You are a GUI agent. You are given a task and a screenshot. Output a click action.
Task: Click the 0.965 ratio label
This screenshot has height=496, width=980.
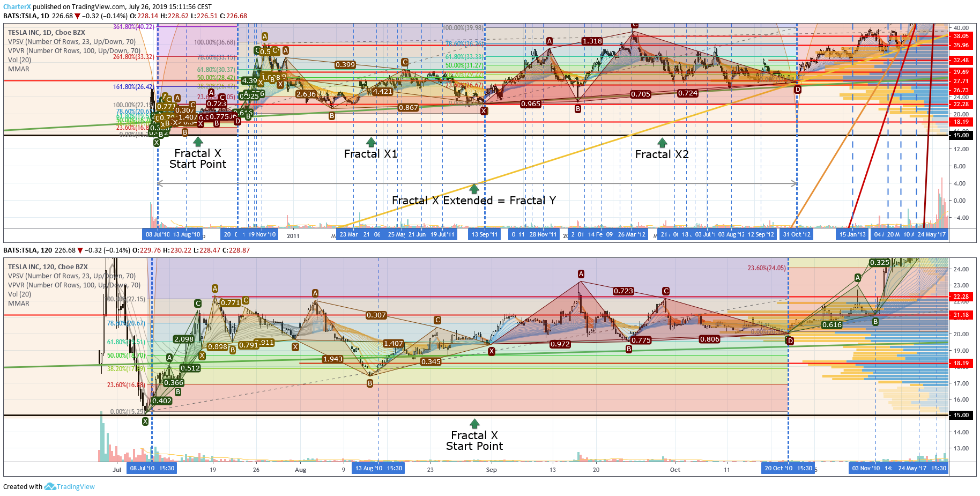pos(531,104)
